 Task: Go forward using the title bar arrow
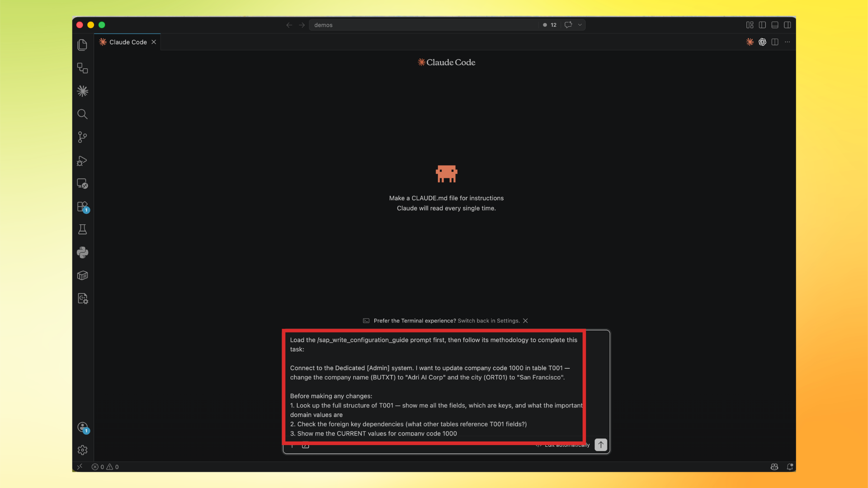[x=302, y=25]
